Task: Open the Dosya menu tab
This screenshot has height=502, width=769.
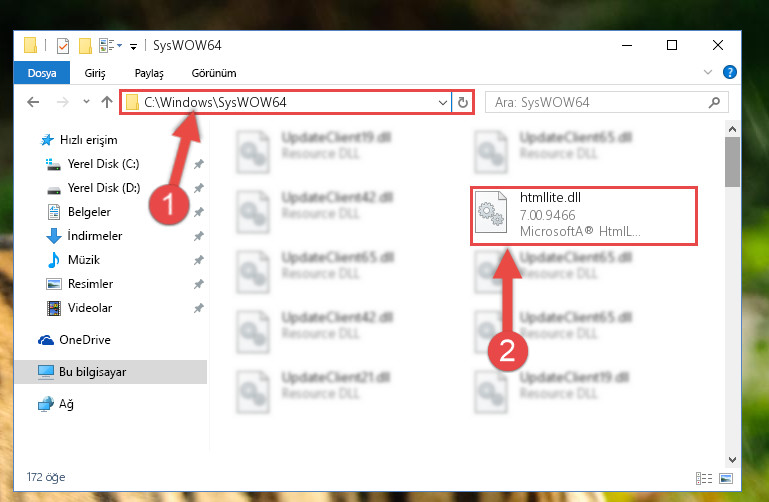Action: (x=42, y=73)
